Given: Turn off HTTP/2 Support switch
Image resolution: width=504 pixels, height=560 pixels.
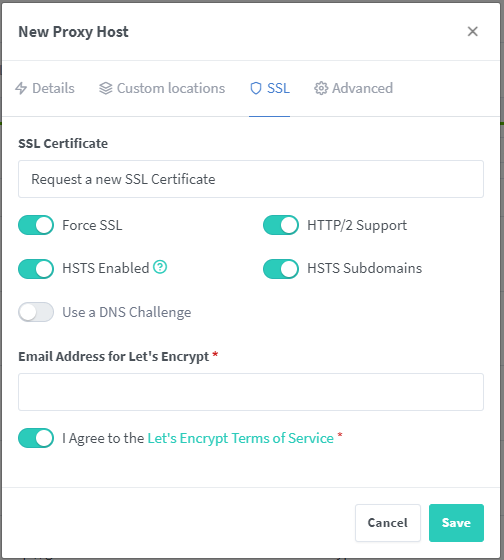Looking at the screenshot, I should coord(281,225).
